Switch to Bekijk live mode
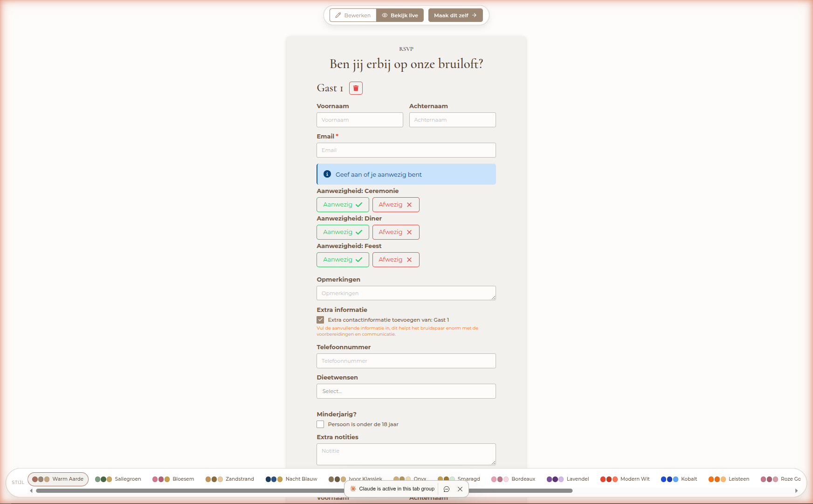This screenshot has height=504, width=813. coord(400,15)
